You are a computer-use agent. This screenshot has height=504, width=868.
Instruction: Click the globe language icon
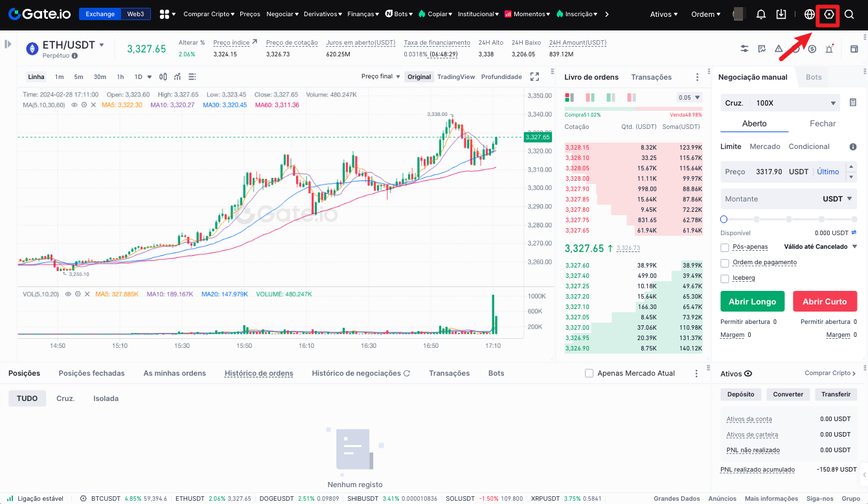(809, 14)
